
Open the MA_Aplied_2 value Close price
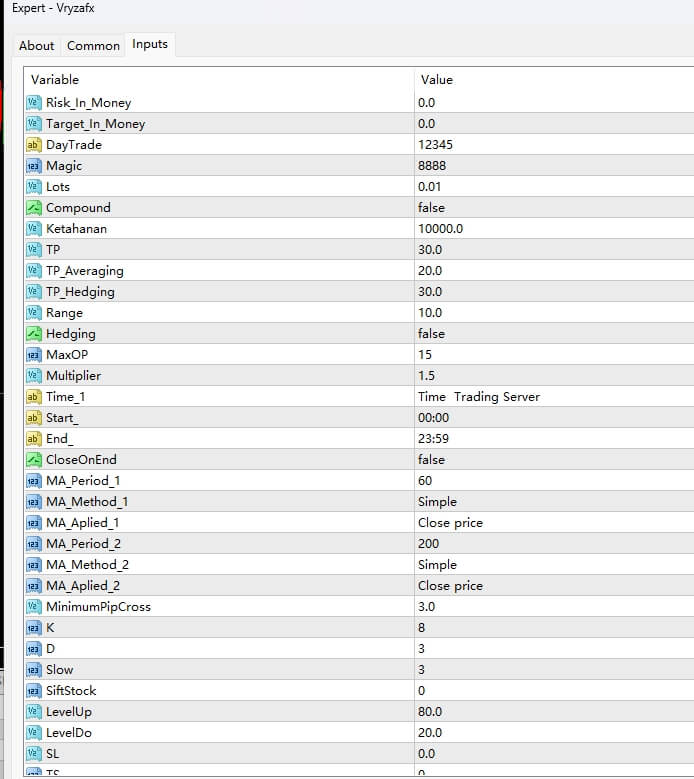click(x=450, y=586)
